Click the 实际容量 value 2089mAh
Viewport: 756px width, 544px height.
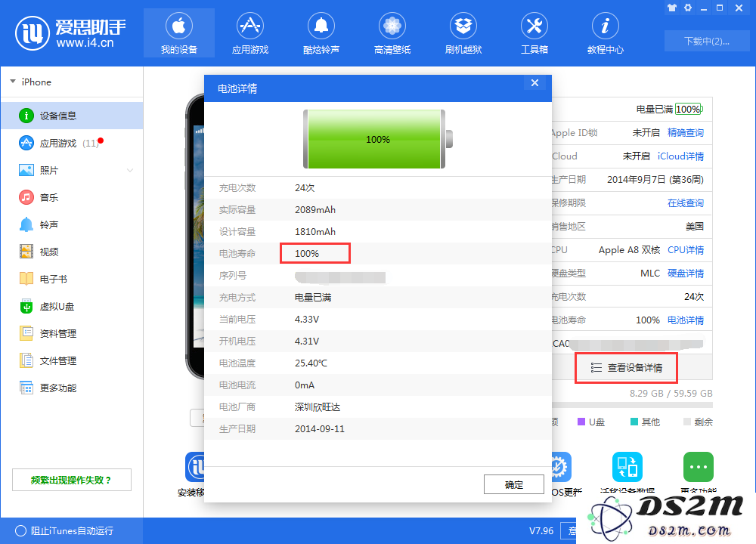coord(315,209)
